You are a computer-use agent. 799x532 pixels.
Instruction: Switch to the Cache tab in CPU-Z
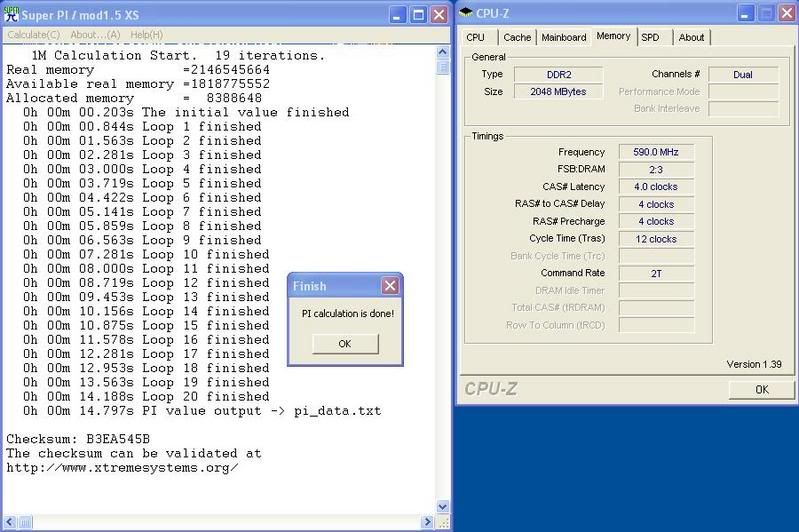point(517,37)
